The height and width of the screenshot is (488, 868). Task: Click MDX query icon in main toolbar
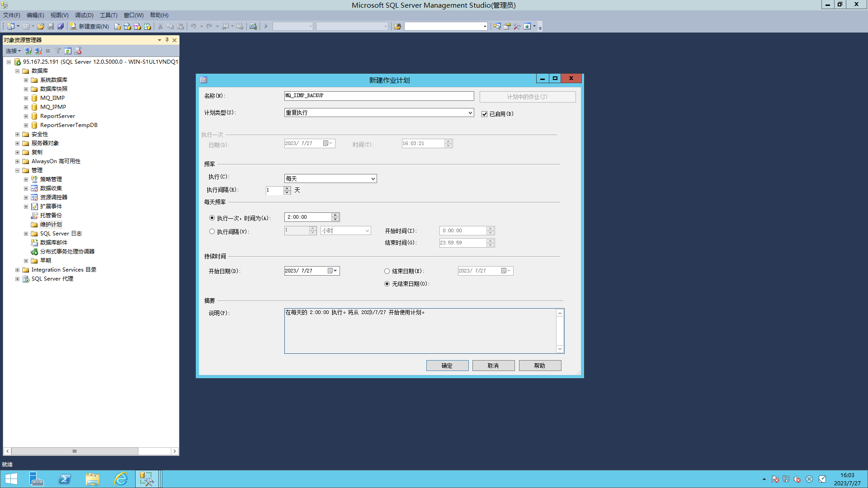coord(127,26)
